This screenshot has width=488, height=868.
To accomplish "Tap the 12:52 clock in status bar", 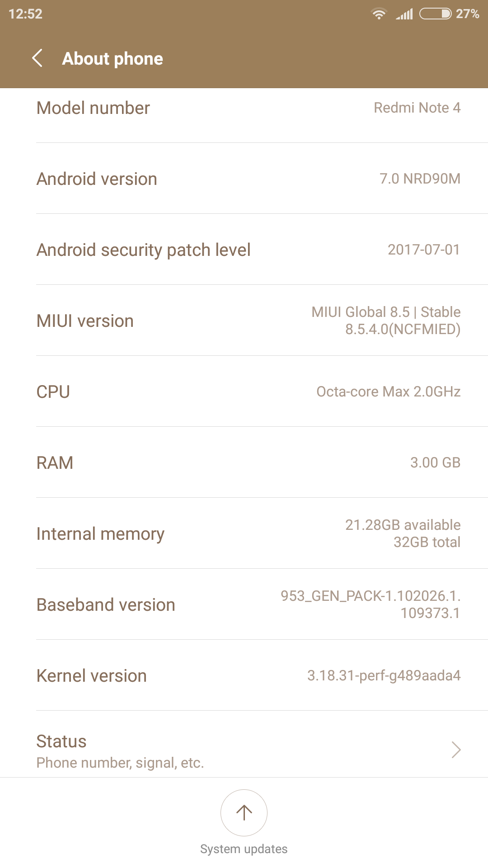I will (x=25, y=14).
